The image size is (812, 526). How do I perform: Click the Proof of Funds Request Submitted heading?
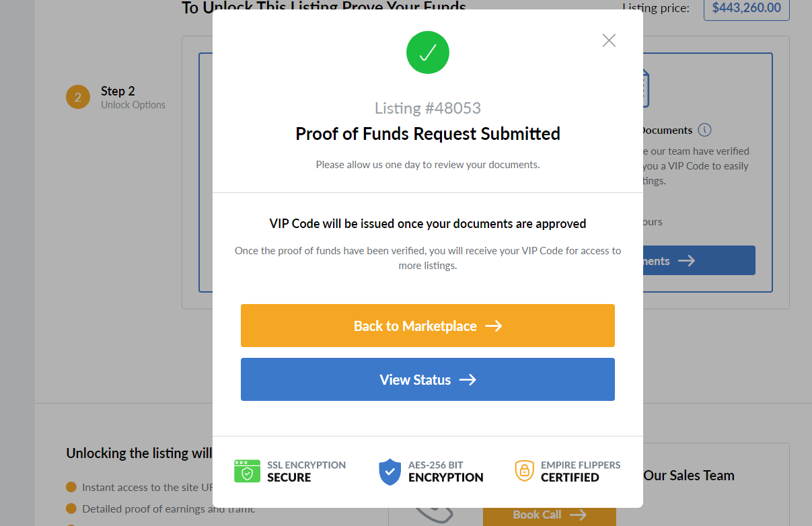click(428, 134)
